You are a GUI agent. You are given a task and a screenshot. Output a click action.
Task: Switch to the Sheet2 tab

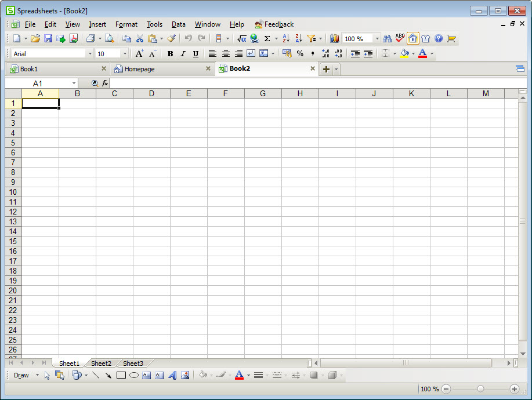[101, 363]
